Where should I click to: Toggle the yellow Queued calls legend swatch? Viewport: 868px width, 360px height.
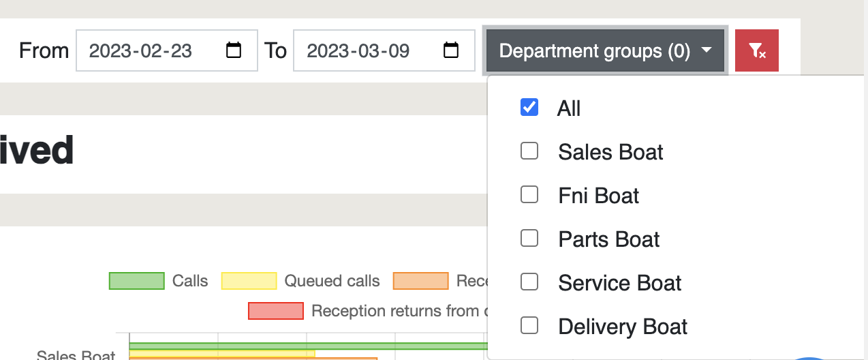coord(249,281)
